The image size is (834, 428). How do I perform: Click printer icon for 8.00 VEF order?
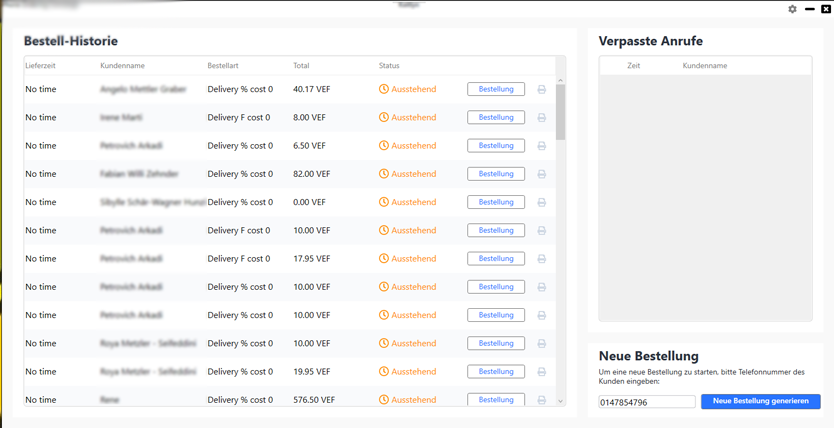tap(541, 118)
